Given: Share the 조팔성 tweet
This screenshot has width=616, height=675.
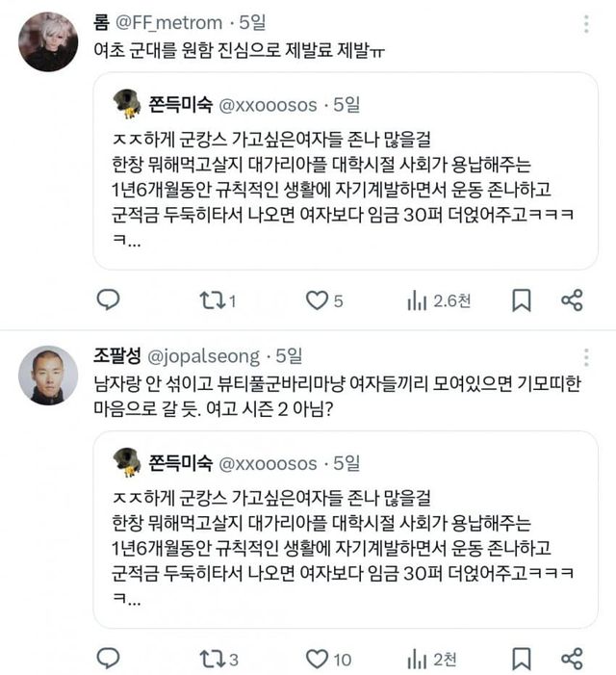Looking at the screenshot, I should pos(572,659).
